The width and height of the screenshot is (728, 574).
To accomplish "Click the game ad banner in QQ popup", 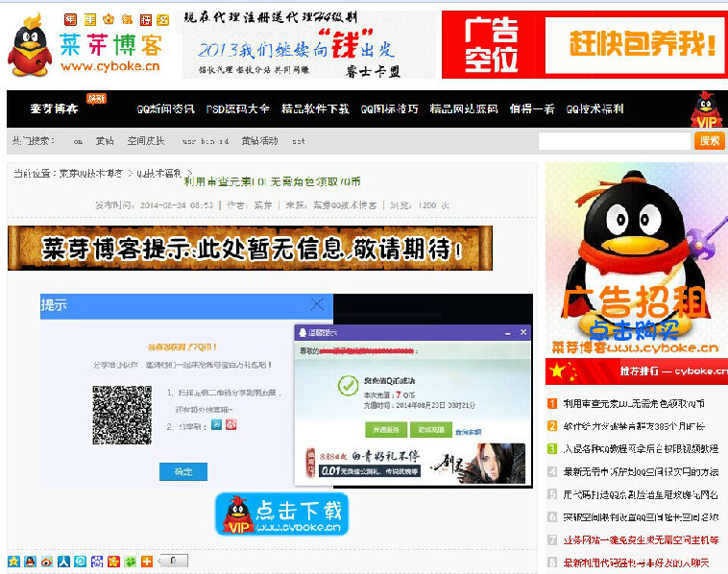I will (x=415, y=463).
